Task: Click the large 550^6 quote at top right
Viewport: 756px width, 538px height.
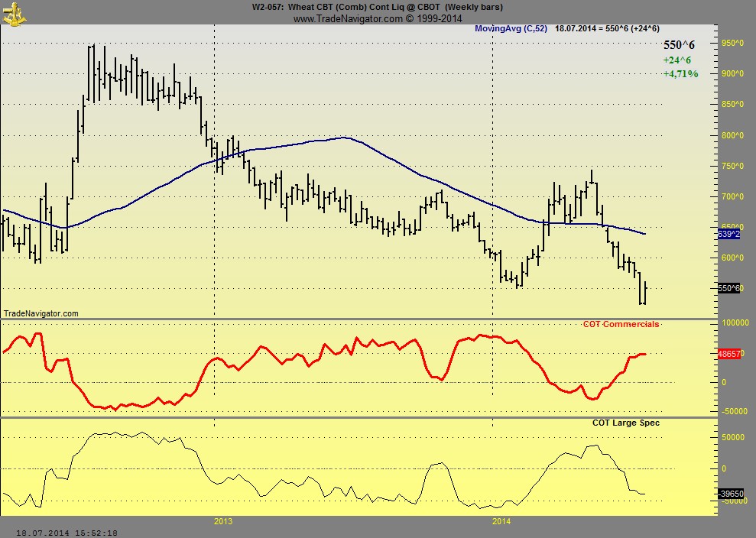Action: (679, 45)
